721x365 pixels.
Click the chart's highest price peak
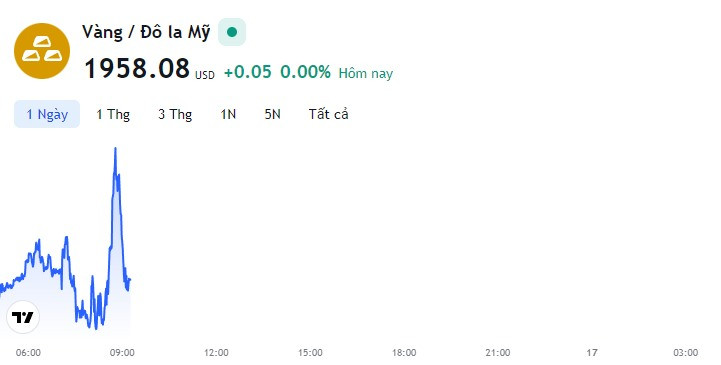point(115,148)
